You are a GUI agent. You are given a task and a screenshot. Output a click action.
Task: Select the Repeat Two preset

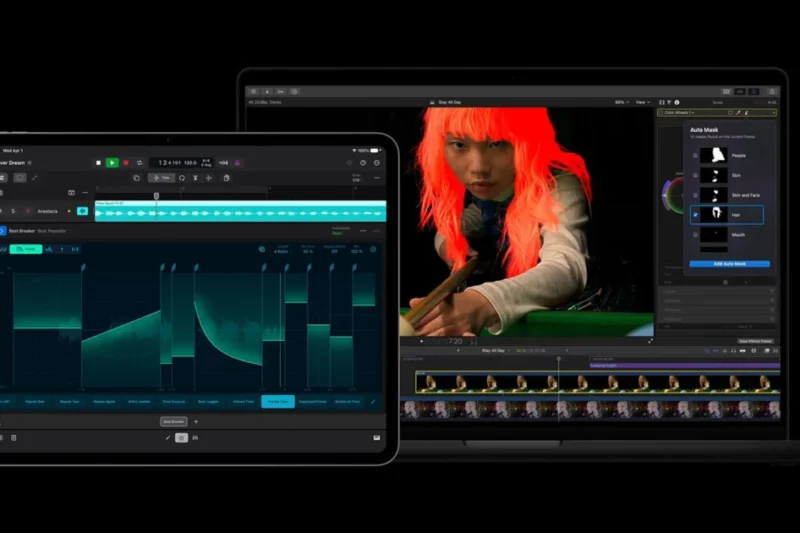click(69, 401)
